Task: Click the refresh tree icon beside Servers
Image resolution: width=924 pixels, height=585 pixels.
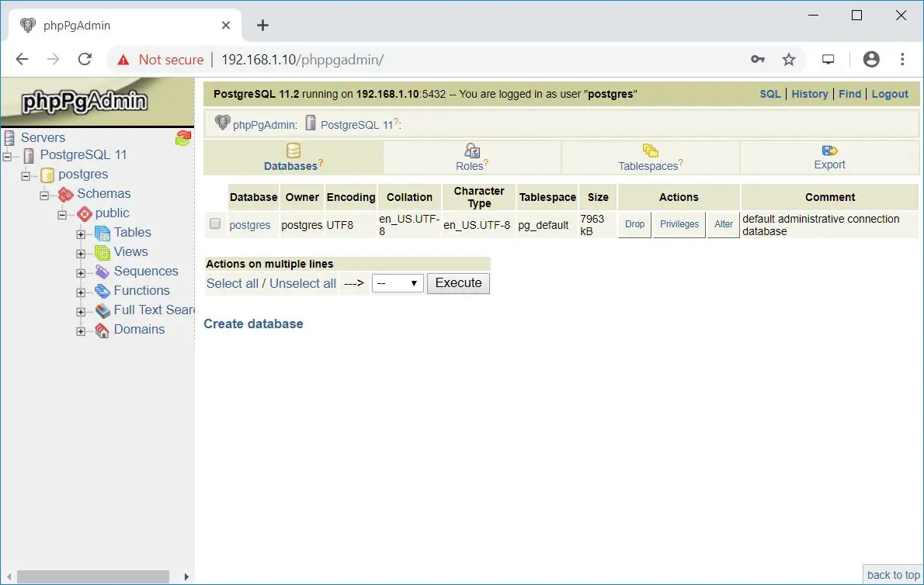Action: [183, 138]
